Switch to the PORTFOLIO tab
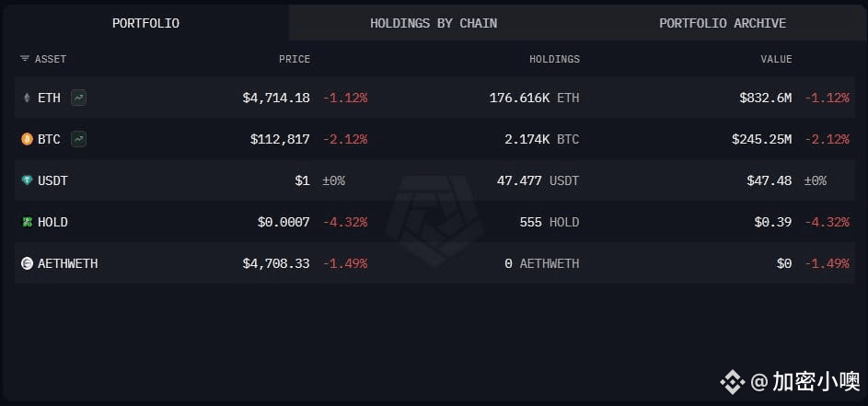Viewport: 868px width, 406px height. click(x=145, y=23)
